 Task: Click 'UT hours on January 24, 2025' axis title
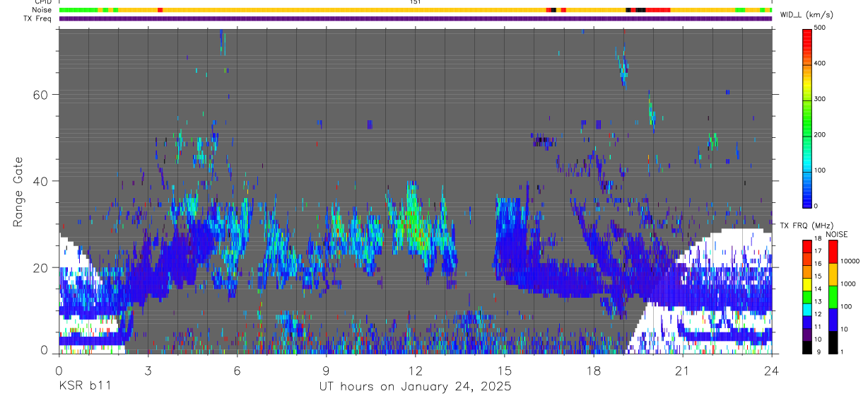(x=415, y=387)
